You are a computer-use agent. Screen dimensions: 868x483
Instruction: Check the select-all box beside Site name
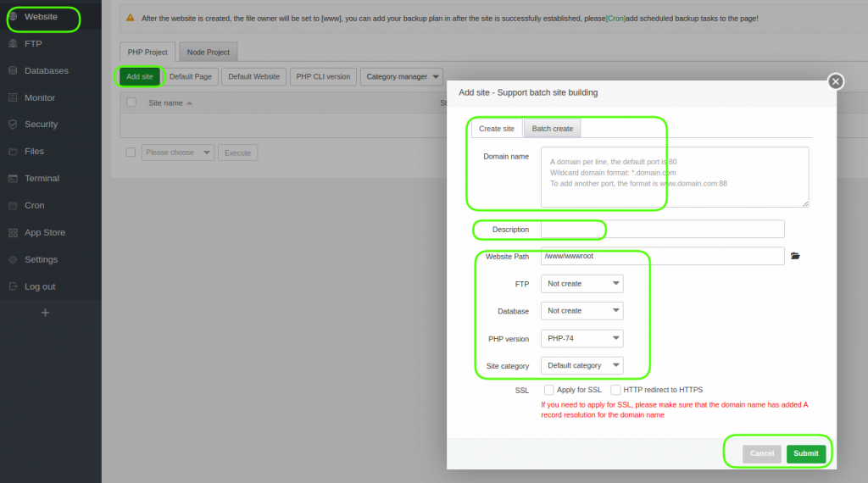click(131, 103)
